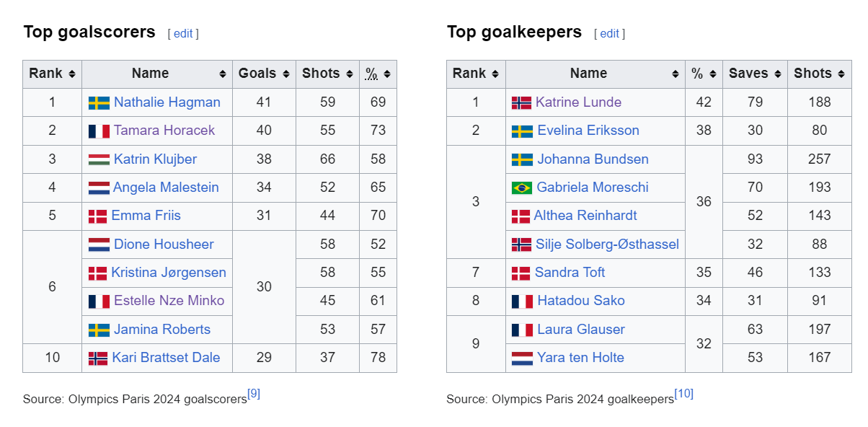
Task: Click the Norway flag next to Kari Brattset Dale
Action: (x=98, y=358)
